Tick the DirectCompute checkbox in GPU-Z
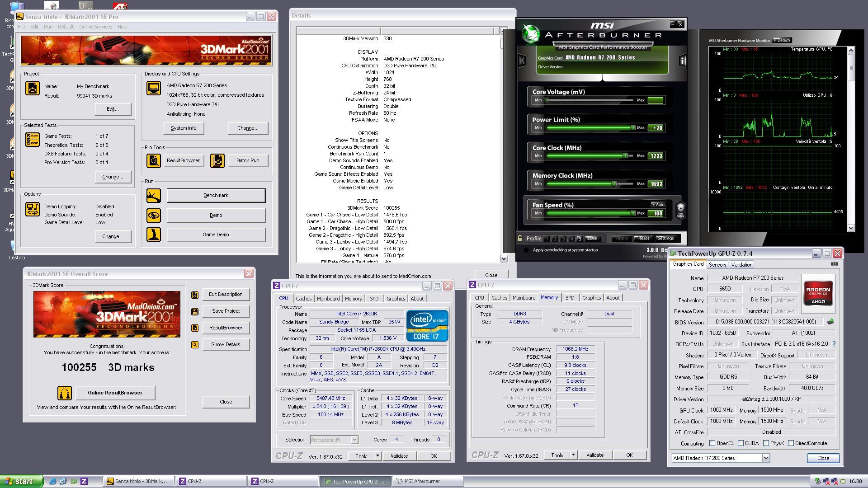The width and height of the screenshot is (868, 488). (x=791, y=443)
